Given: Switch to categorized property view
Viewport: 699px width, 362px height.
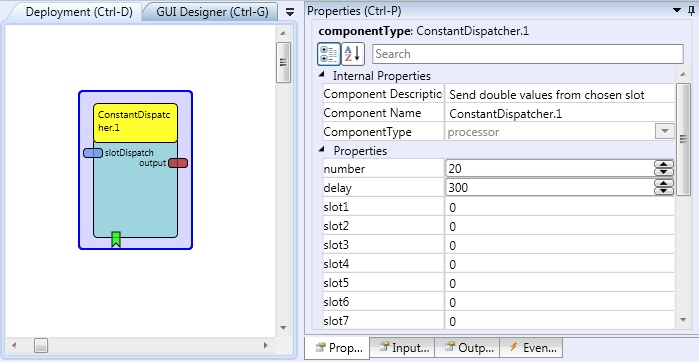Looking at the screenshot, I should [x=329, y=54].
